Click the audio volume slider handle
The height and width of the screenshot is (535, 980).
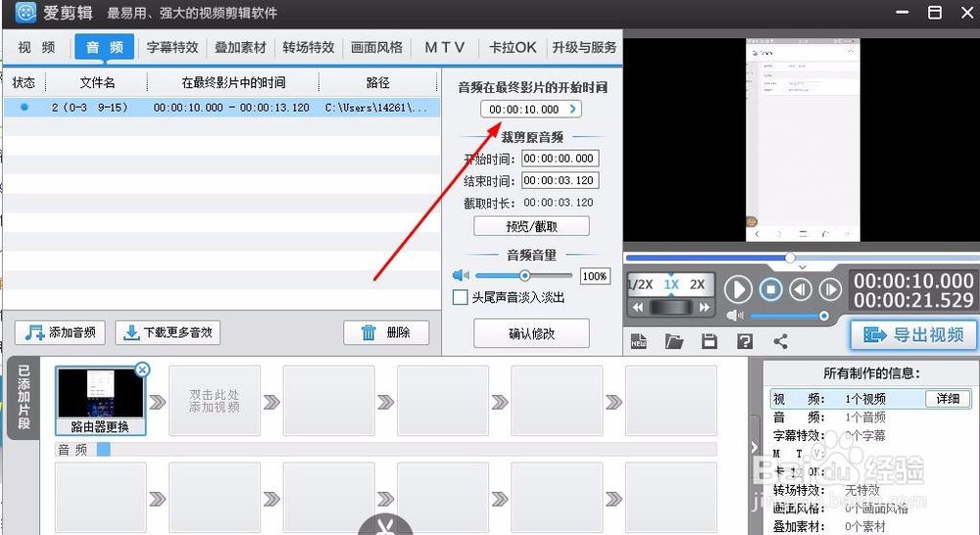pos(524,275)
